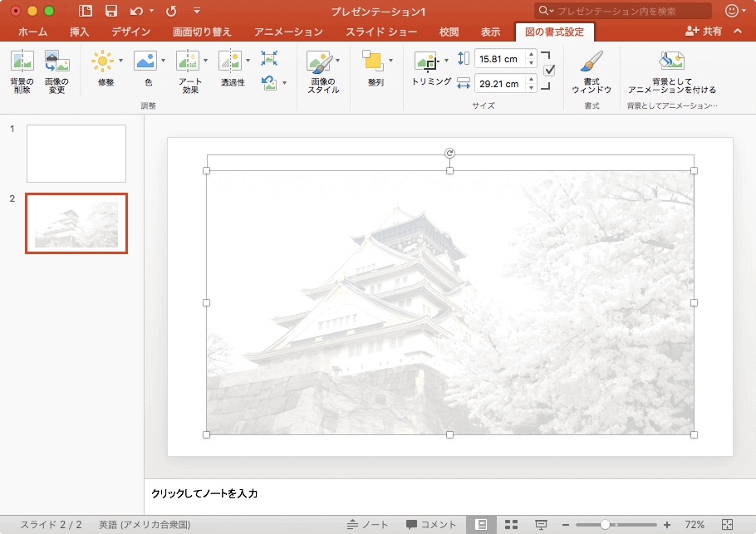The image size is (756, 534).
Task: Click the Color (色) picture icon
Action: [x=145, y=61]
